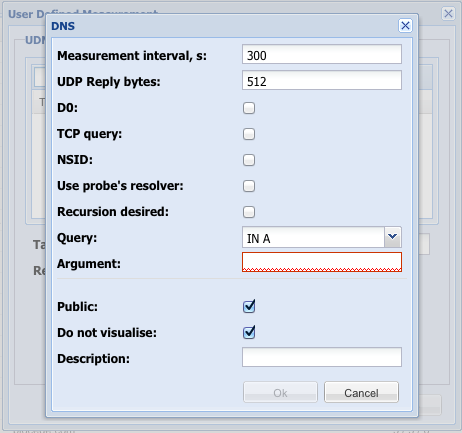Uncheck the Public checkbox
462x433 pixels.
249,306
